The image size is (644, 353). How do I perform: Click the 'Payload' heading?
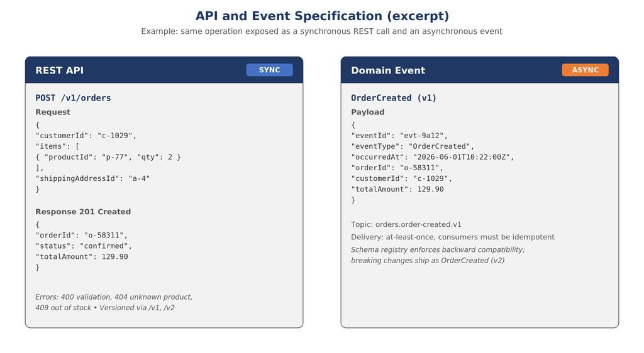coord(367,112)
